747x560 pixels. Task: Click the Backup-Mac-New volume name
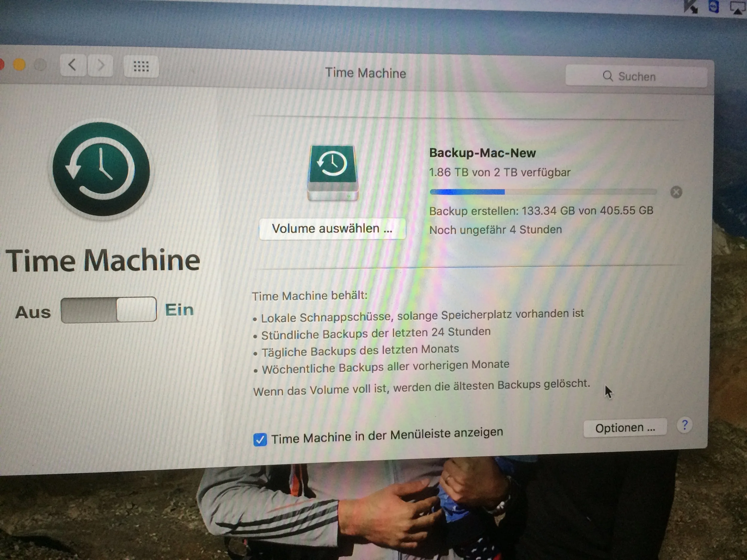pyautogui.click(x=482, y=153)
